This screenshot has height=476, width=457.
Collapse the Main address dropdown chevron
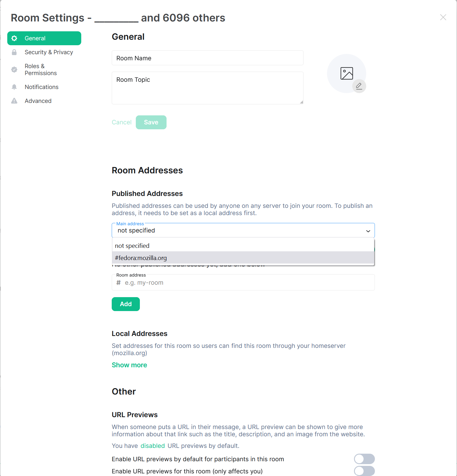(x=368, y=231)
